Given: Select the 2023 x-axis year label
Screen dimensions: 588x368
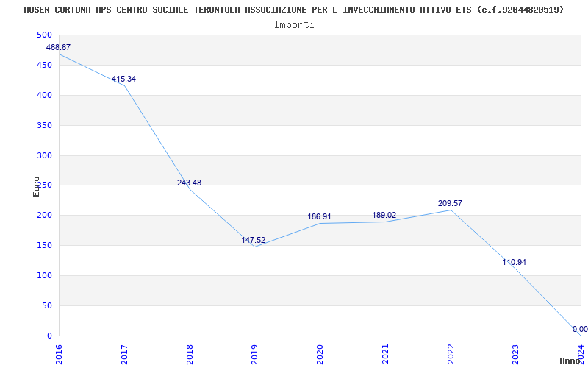Looking at the screenshot, I should point(516,354).
